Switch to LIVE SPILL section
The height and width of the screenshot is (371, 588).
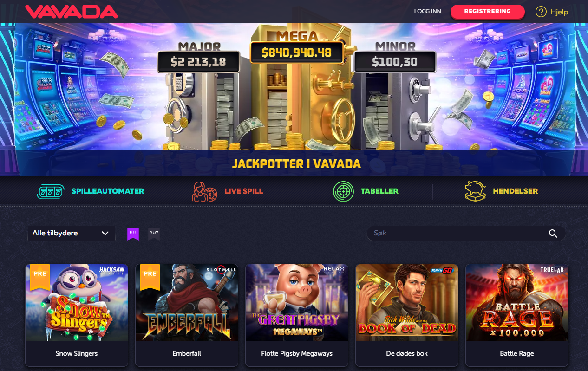point(244,191)
